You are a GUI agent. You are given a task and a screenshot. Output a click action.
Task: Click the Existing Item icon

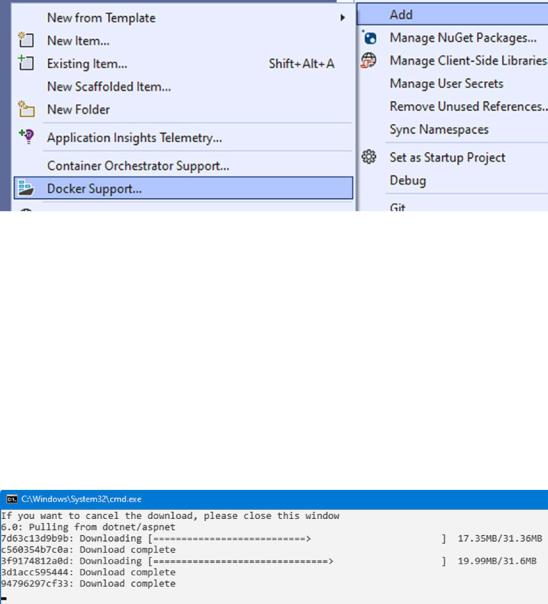pos(26,63)
